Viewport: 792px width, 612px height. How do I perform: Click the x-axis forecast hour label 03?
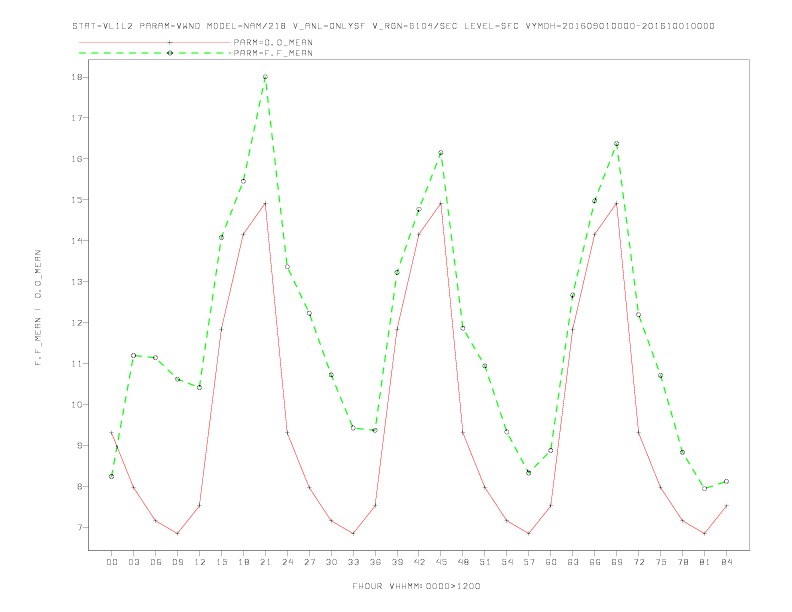pos(133,562)
